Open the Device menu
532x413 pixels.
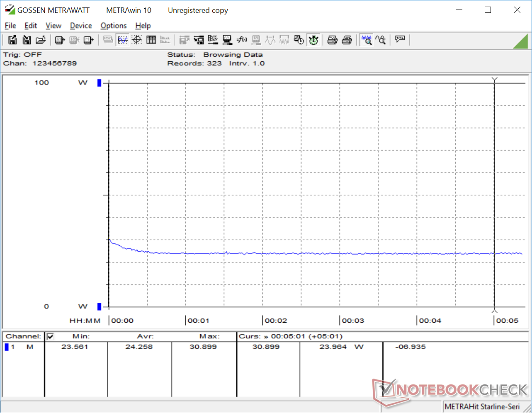81,26
